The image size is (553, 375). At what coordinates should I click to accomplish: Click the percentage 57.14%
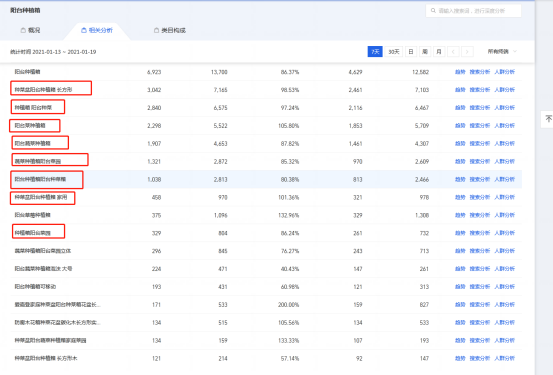click(290, 358)
